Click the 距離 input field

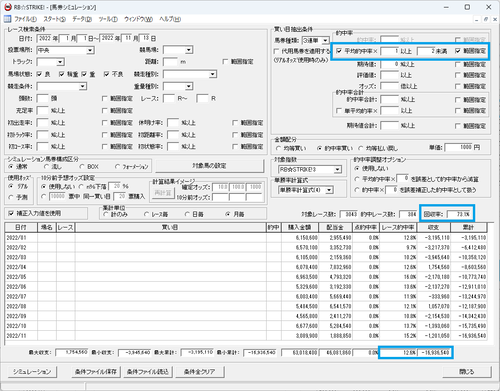170,62
